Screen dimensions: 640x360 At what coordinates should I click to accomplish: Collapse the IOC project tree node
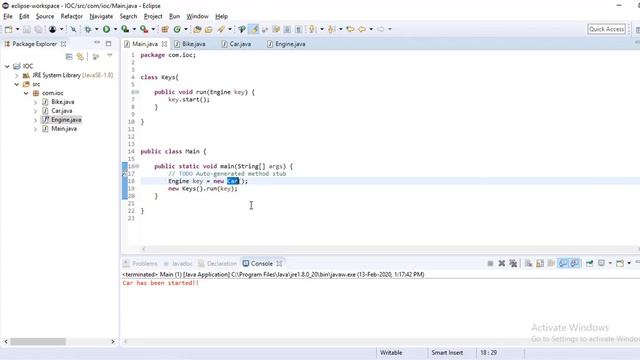7,66
